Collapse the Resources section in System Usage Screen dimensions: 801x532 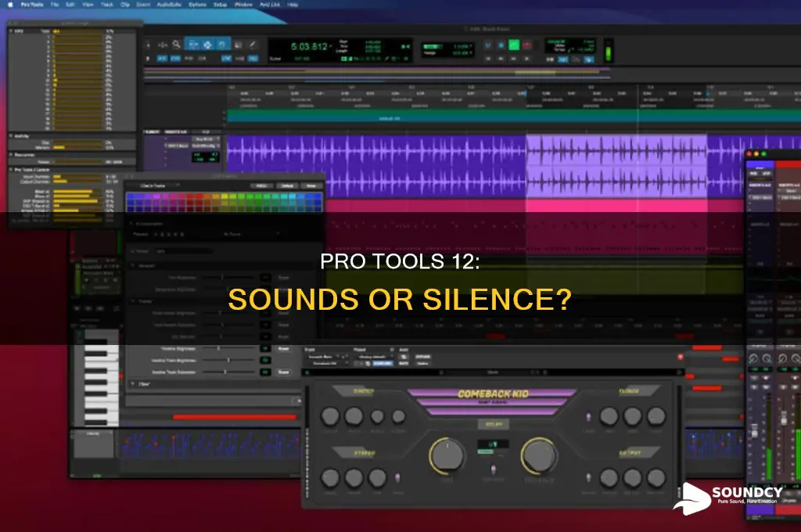tap(11, 154)
